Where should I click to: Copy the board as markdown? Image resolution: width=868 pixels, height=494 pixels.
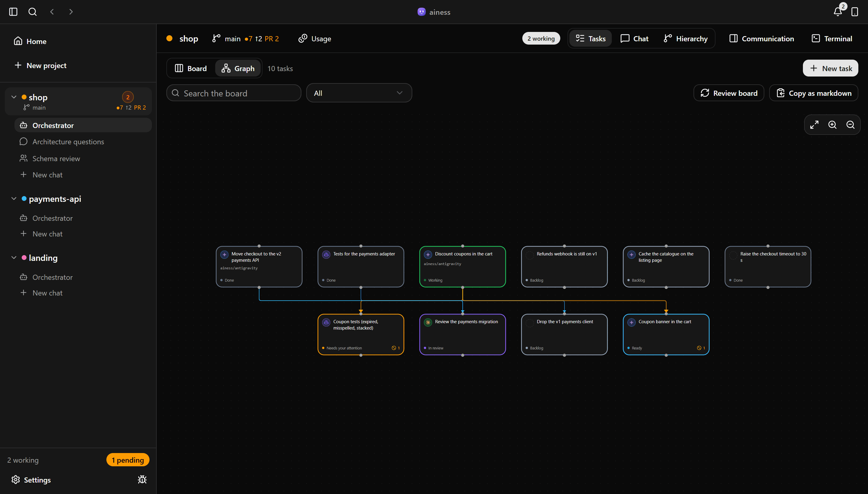click(x=814, y=93)
